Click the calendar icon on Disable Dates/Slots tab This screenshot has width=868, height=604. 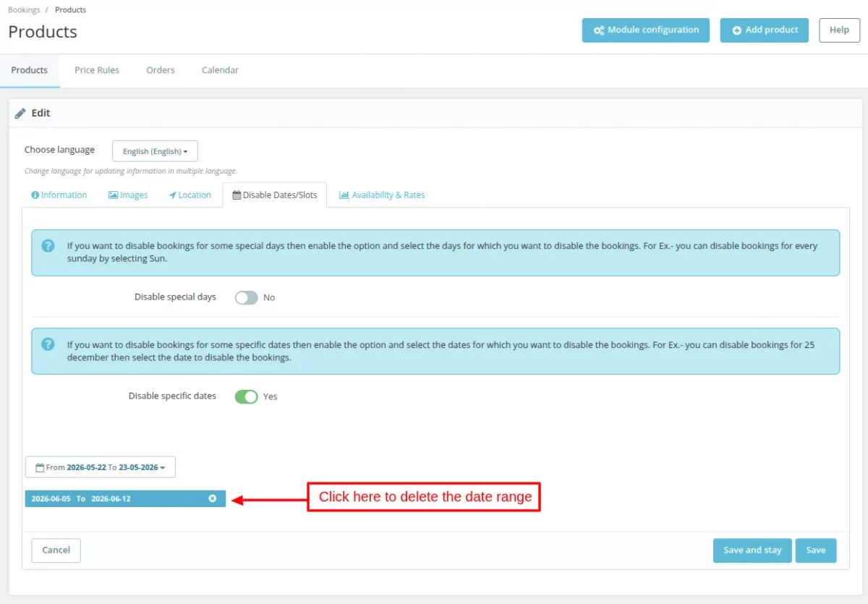[237, 195]
